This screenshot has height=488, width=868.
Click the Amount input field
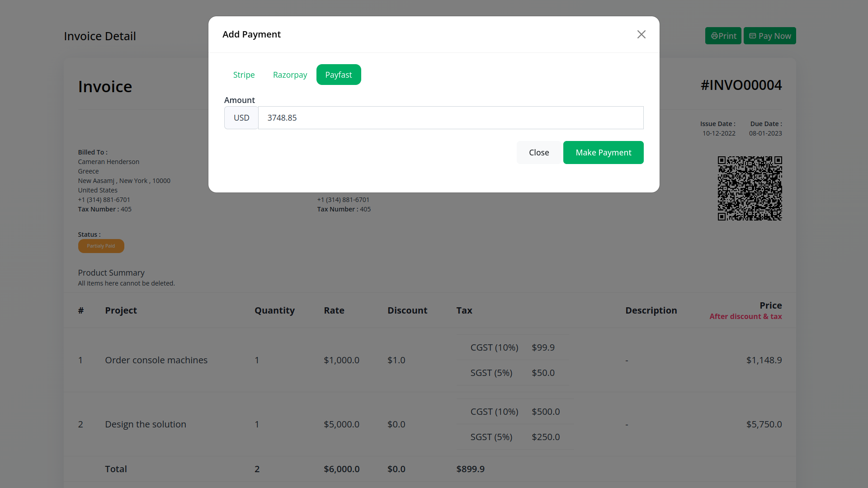click(450, 118)
